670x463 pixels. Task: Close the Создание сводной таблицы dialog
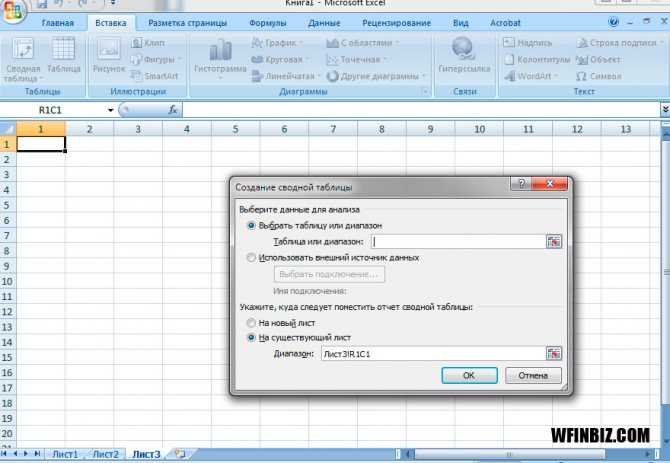[x=550, y=184]
